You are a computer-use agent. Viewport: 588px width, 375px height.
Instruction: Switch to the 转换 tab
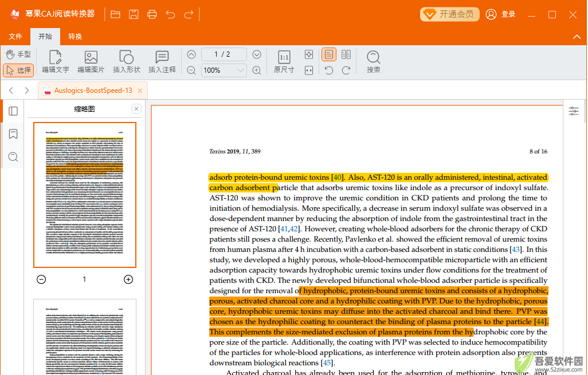75,36
